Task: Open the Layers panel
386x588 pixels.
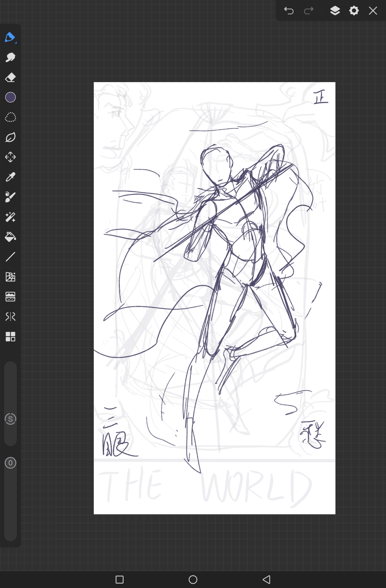Action: (335, 11)
